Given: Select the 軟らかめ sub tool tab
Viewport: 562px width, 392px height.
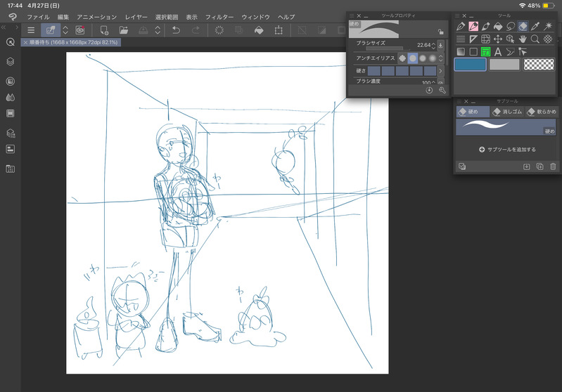Looking at the screenshot, I should click(x=542, y=112).
